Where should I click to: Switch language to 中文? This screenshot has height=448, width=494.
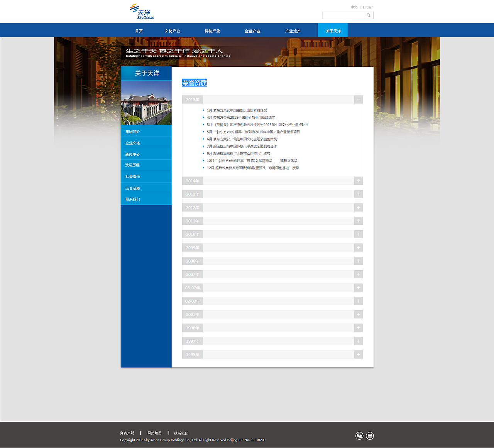[x=354, y=7]
